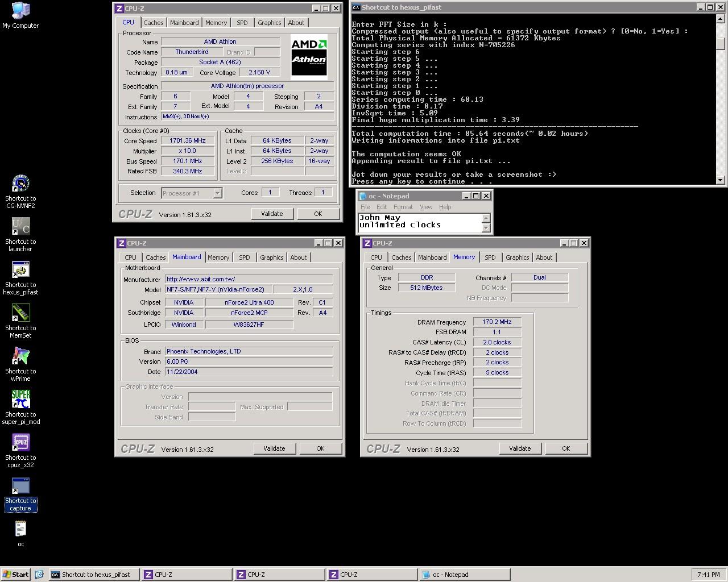Click the Notepad scroll-up arrow
Image resolution: width=728 pixels, height=582 pixels.
[486, 218]
